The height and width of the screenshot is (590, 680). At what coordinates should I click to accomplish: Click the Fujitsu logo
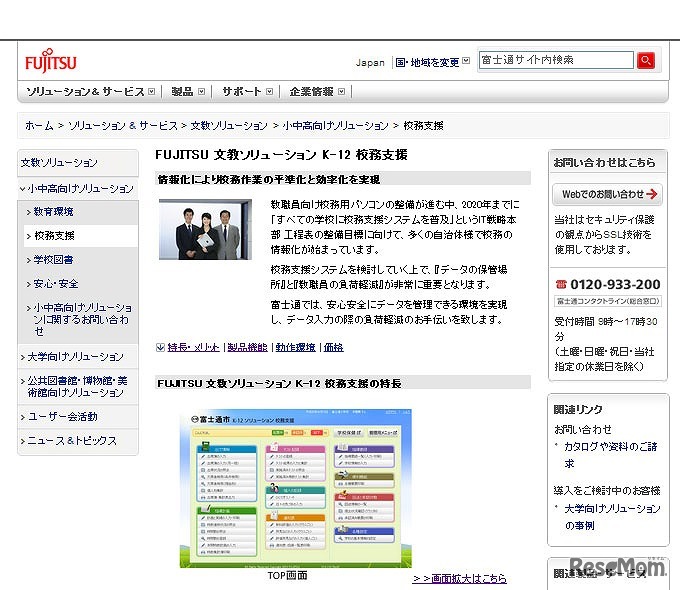tap(51, 60)
